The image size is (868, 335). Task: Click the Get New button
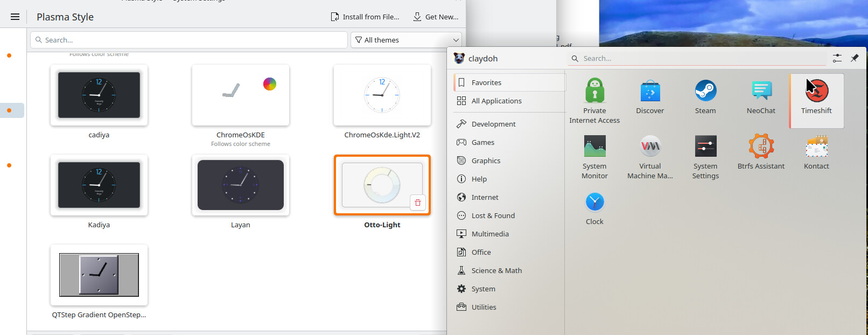[436, 17]
